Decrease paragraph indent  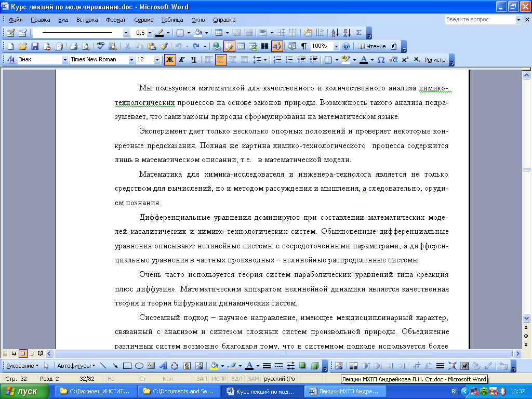301,60
